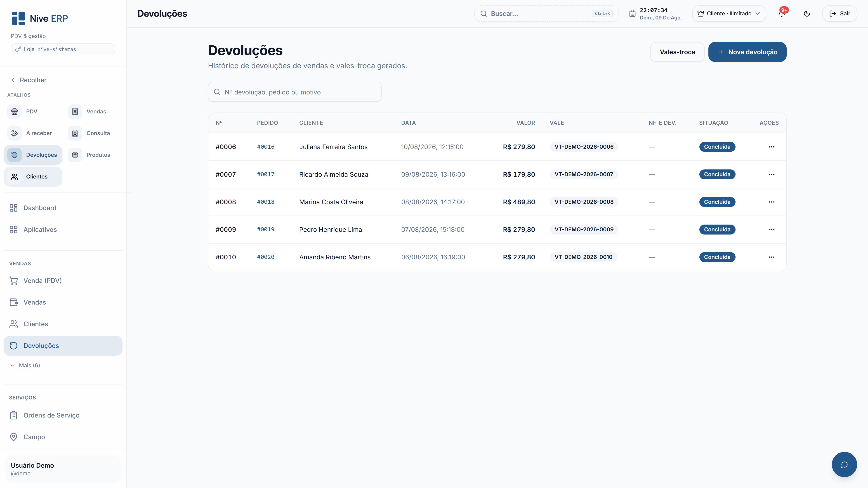Click the Nova devolução button

[x=747, y=52]
